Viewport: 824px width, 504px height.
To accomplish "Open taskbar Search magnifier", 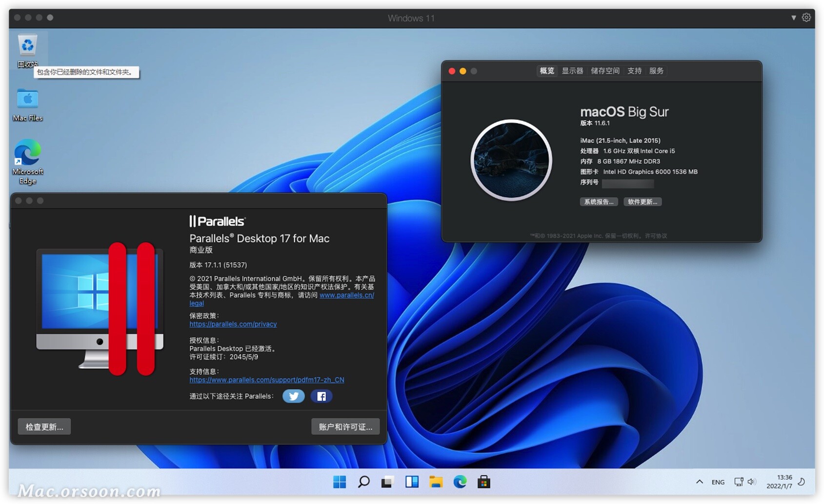I will pos(363,482).
